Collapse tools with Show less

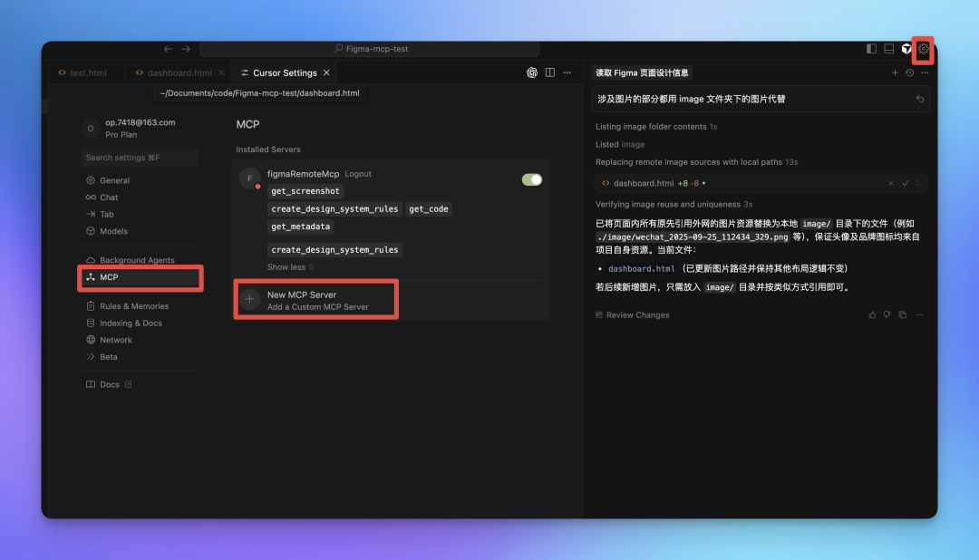tap(290, 267)
